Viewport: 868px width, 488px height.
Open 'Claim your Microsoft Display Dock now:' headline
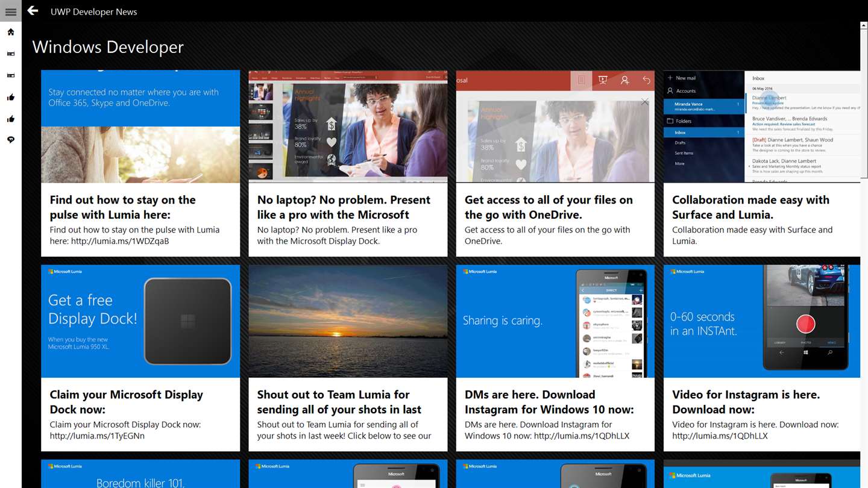(127, 402)
